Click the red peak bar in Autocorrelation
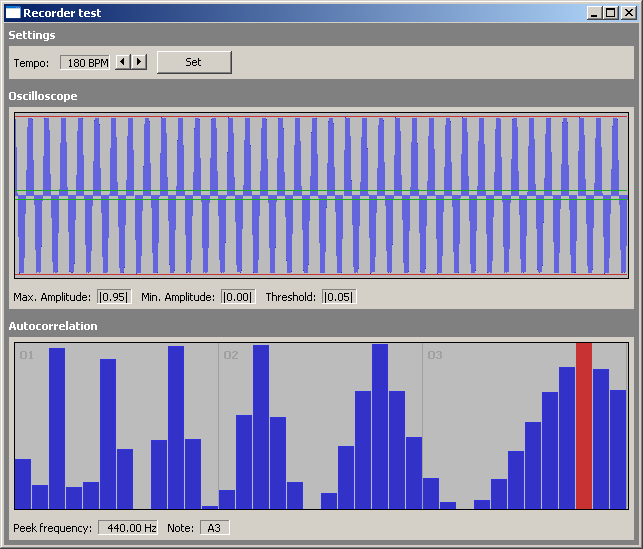This screenshot has width=643, height=549. point(584,425)
